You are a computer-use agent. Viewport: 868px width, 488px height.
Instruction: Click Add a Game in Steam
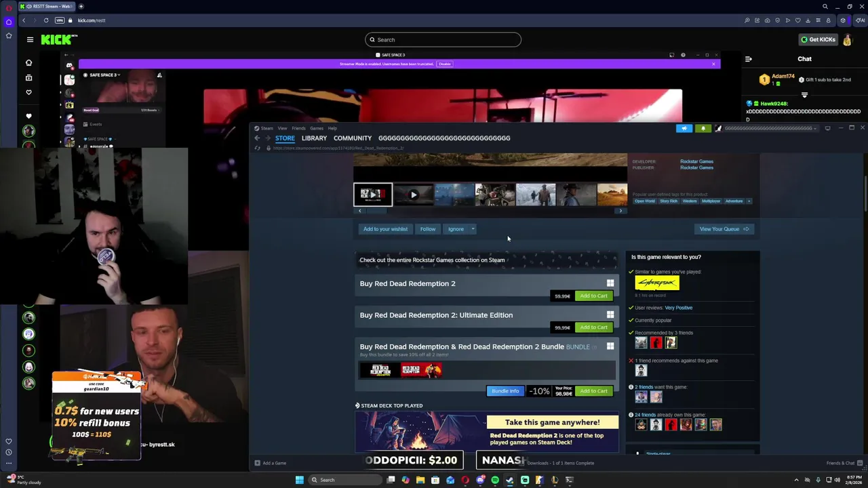point(271,463)
